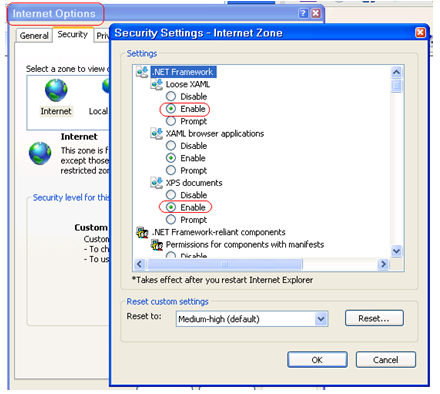
Task: Close the Security Settings dialog
Action: [x=420, y=33]
